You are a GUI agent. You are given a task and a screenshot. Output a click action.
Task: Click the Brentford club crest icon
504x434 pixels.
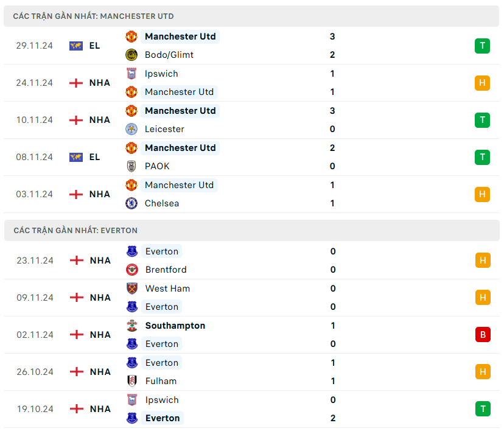click(x=132, y=270)
